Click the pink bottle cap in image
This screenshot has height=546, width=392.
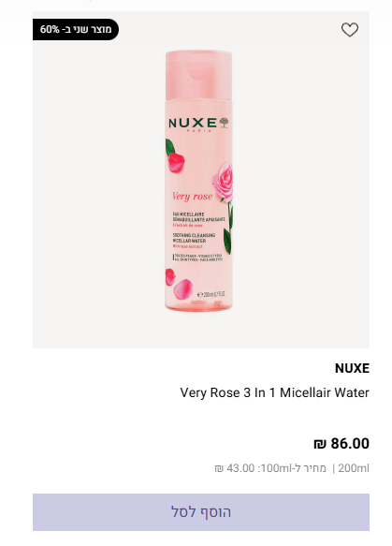pos(198,75)
